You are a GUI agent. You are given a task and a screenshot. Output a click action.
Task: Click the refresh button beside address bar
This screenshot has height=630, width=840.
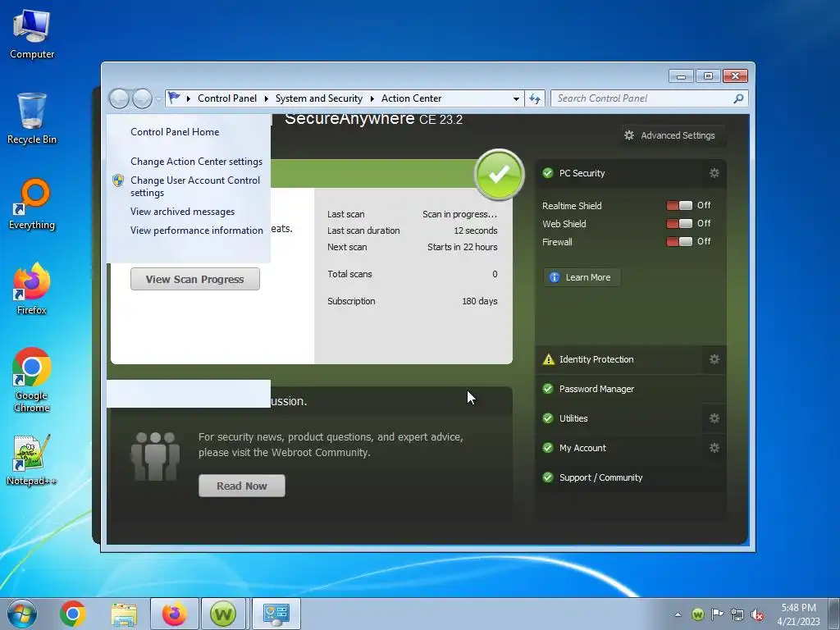[x=535, y=98]
